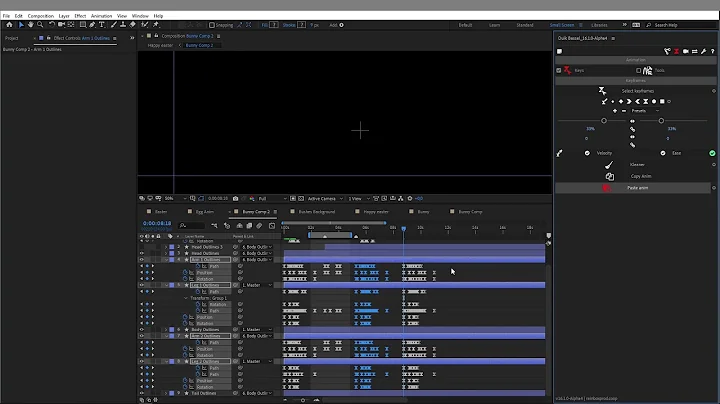Click the Copy Anim icon
The image size is (720, 404).
point(609,176)
